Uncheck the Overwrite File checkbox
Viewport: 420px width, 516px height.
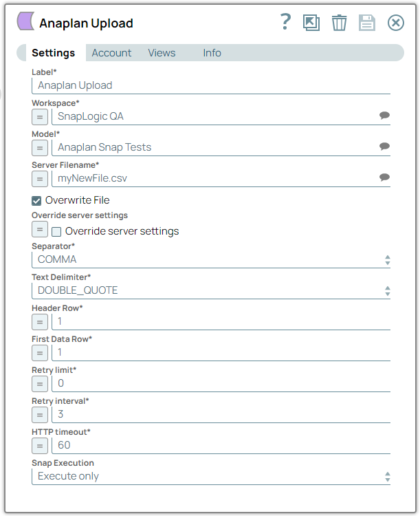[x=36, y=201]
